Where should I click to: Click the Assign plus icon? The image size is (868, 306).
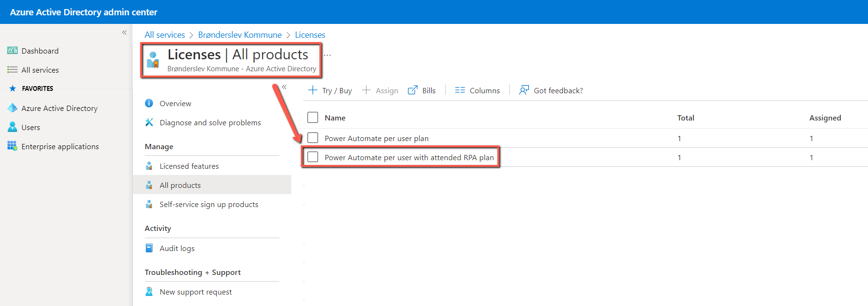(366, 90)
